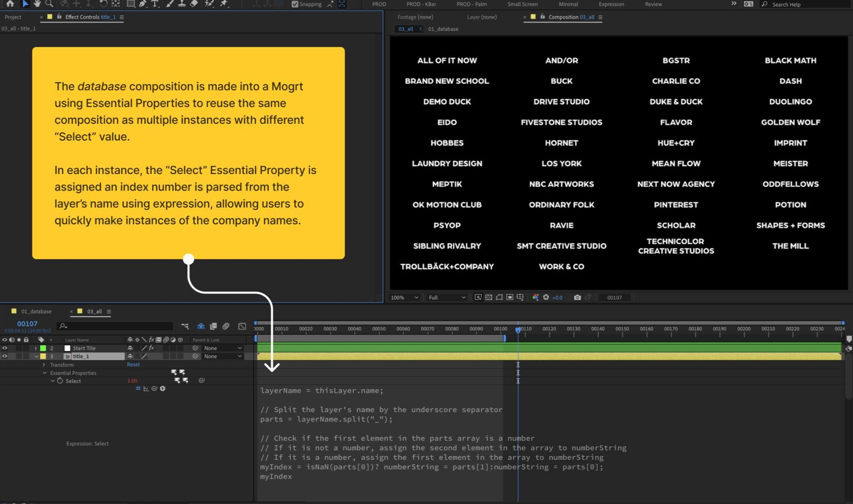Select the Zoom magnifier tool
The height and width of the screenshot is (504, 853).
coord(49,4)
